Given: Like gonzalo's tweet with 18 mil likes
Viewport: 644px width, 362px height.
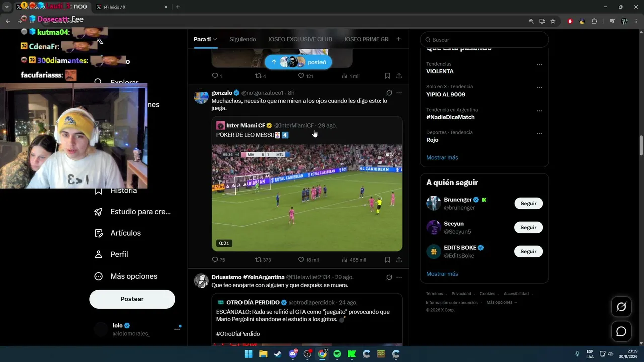Looking at the screenshot, I should [x=308, y=260].
